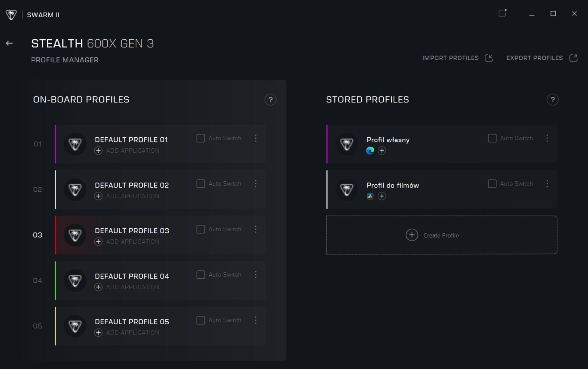
Task: Click the Import Profiles icon
Action: (x=489, y=58)
